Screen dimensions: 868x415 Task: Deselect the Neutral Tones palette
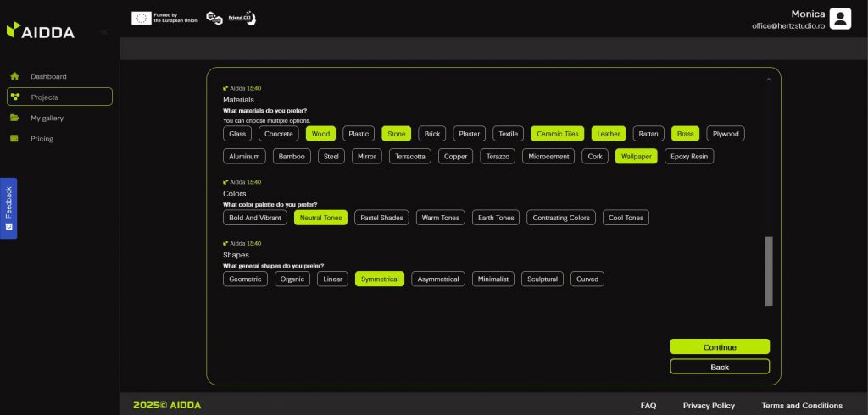point(320,218)
